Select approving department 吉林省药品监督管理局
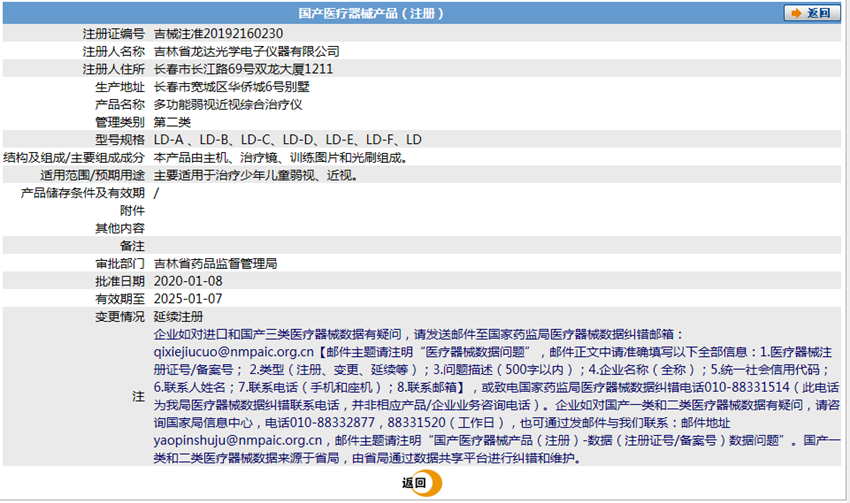Screen dimensions: 850x503 (215, 263)
